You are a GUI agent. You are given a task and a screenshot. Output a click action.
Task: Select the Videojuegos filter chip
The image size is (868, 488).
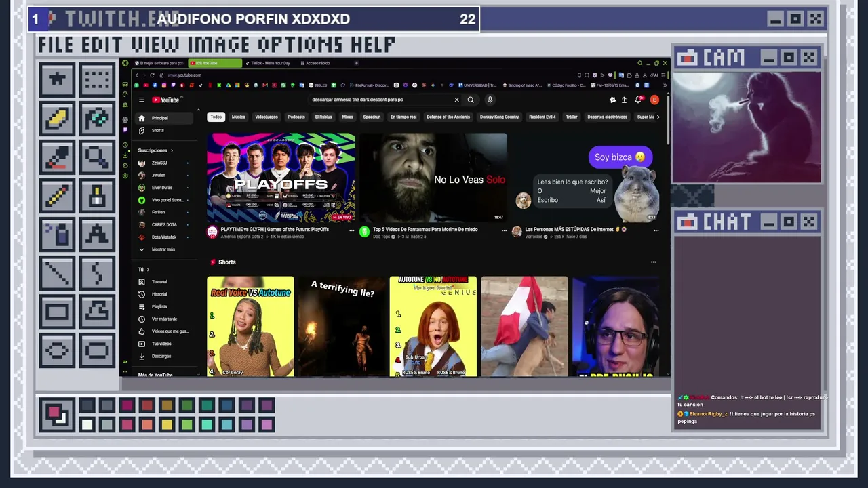(267, 117)
